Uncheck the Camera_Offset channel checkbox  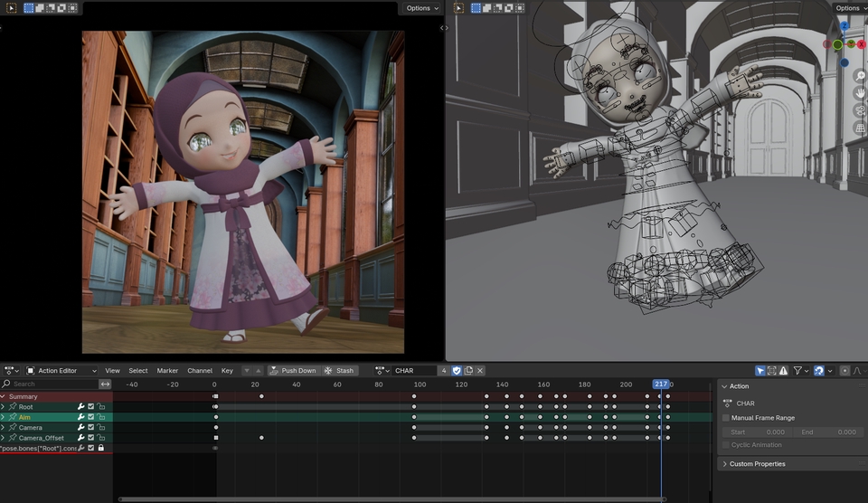90,438
